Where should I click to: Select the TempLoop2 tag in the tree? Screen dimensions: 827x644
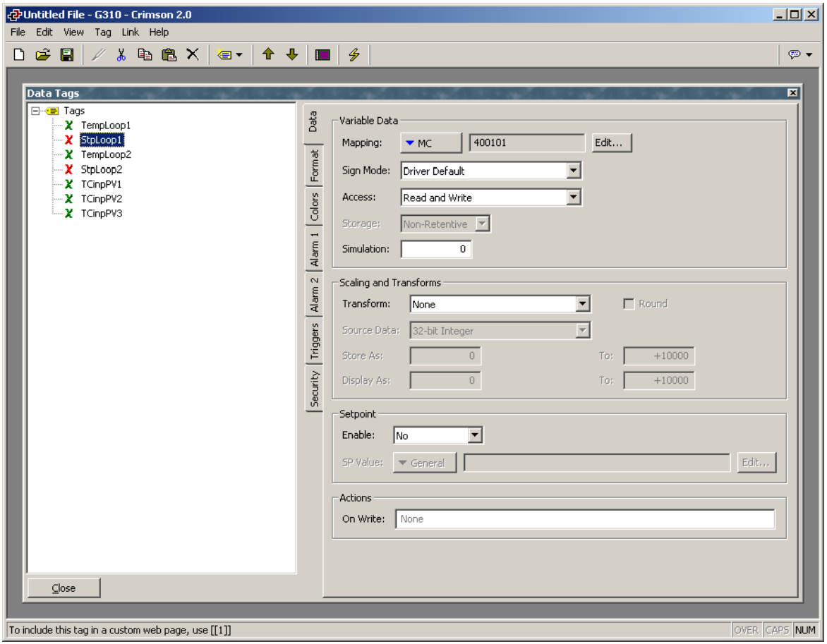pyautogui.click(x=106, y=154)
